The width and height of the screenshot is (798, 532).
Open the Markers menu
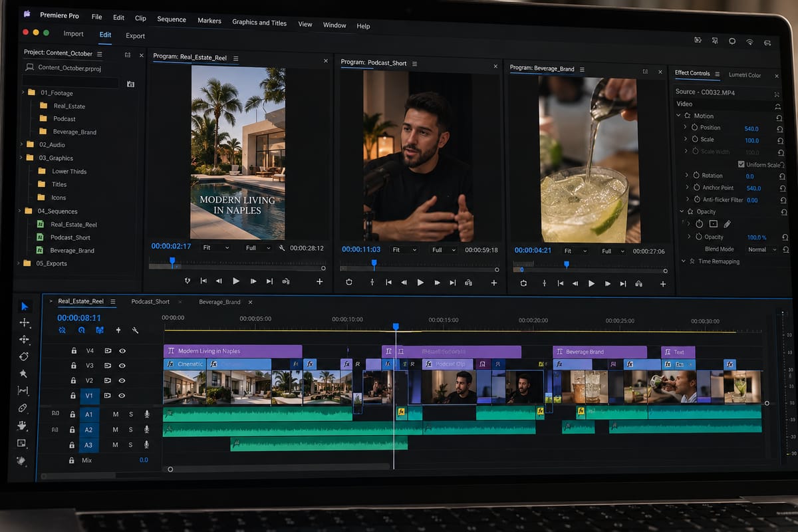(x=209, y=21)
